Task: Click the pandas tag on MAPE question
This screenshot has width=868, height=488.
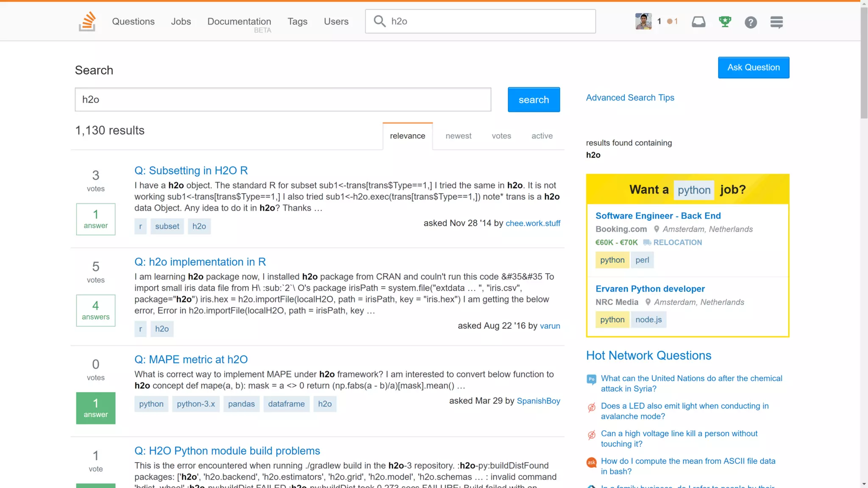Action: click(241, 404)
